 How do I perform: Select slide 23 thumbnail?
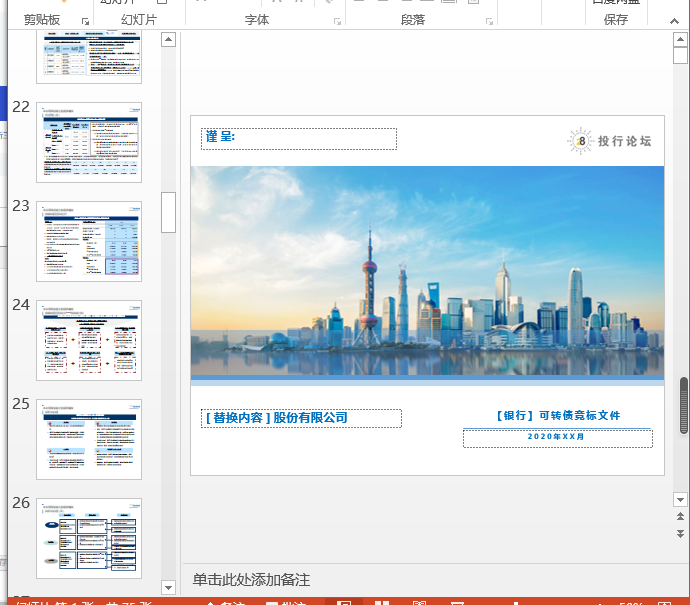(x=89, y=241)
